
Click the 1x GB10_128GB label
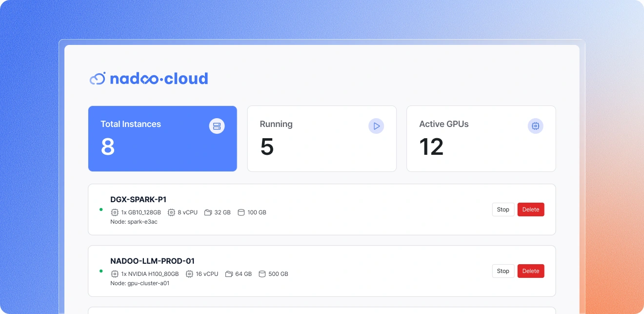(x=142, y=212)
